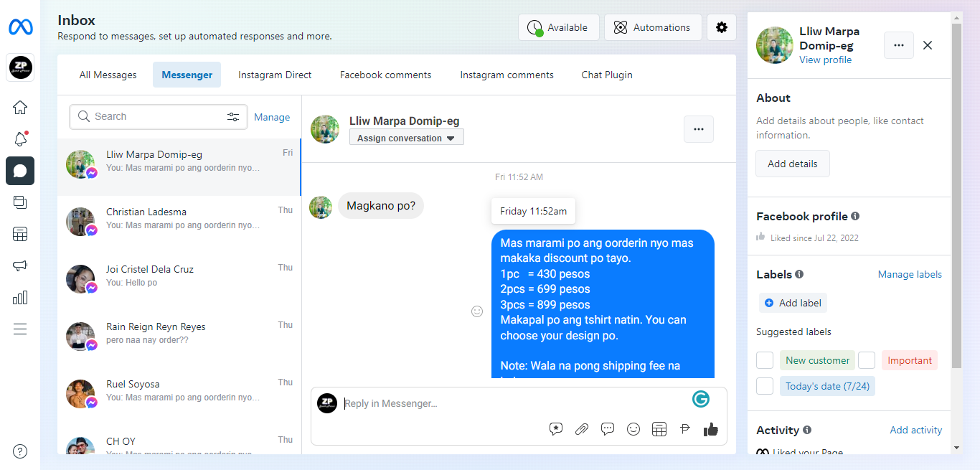Open Automations button
Viewport: 980px width, 470px height.
(653, 27)
